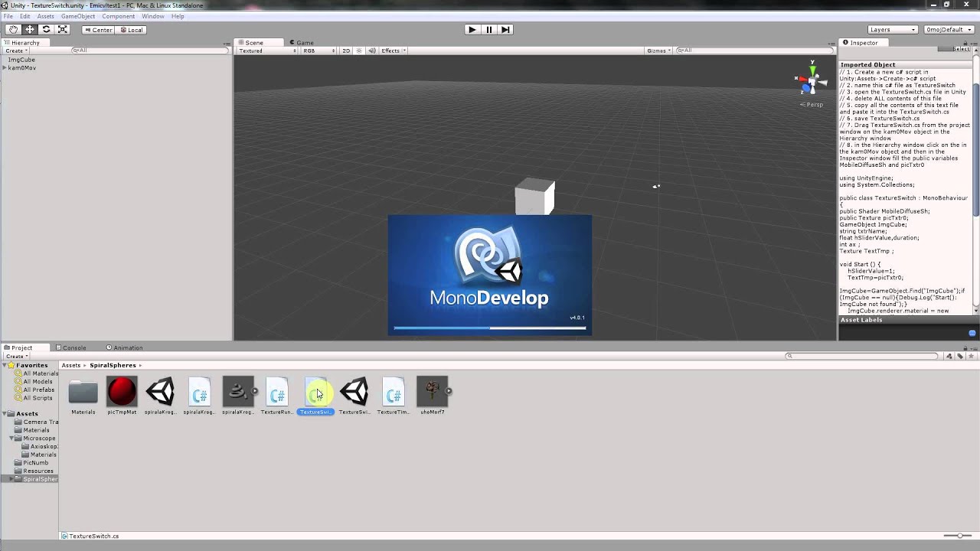Select All Scripts favorite search
Image resolution: width=980 pixels, height=551 pixels.
click(x=35, y=398)
